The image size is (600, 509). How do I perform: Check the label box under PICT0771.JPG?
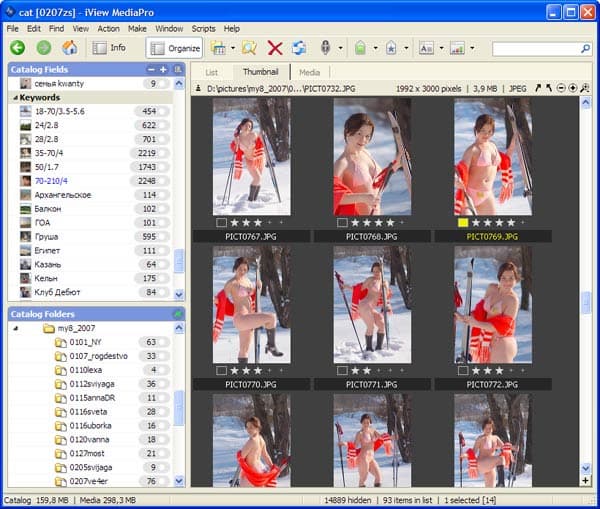click(342, 370)
